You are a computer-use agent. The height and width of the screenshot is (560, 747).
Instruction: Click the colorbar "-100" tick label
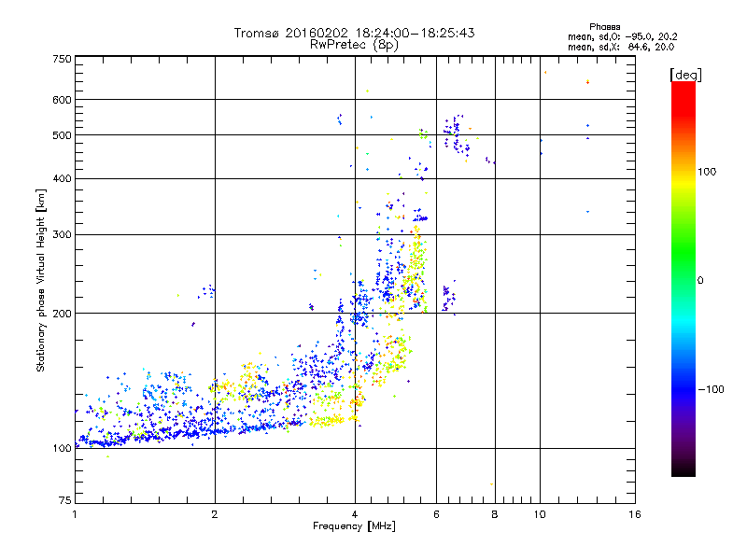click(x=712, y=389)
